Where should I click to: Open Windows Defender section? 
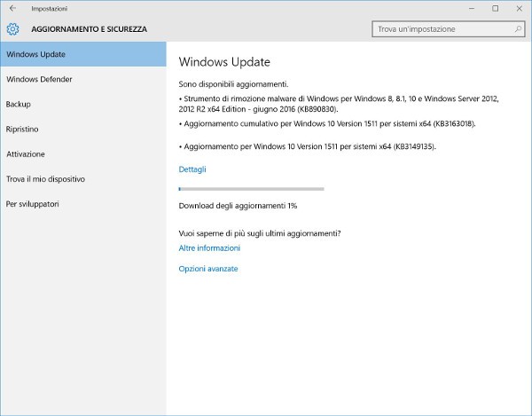coord(83,80)
